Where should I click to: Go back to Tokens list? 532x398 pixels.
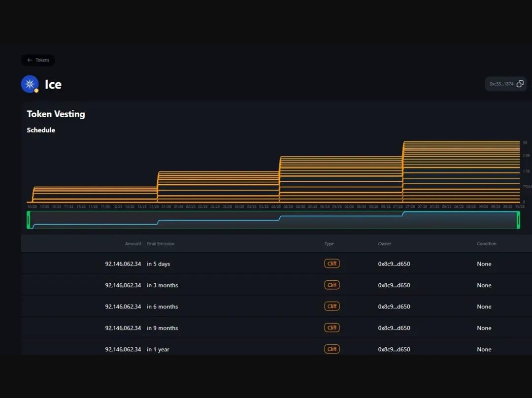tap(38, 60)
